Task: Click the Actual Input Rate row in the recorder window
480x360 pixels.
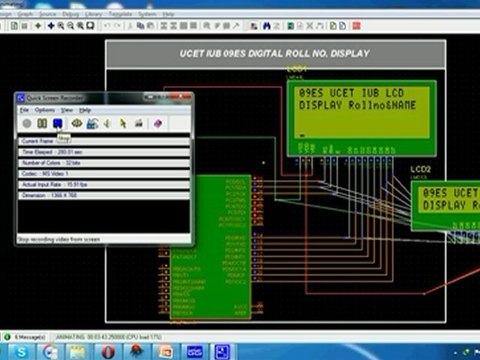Action: tap(104, 184)
